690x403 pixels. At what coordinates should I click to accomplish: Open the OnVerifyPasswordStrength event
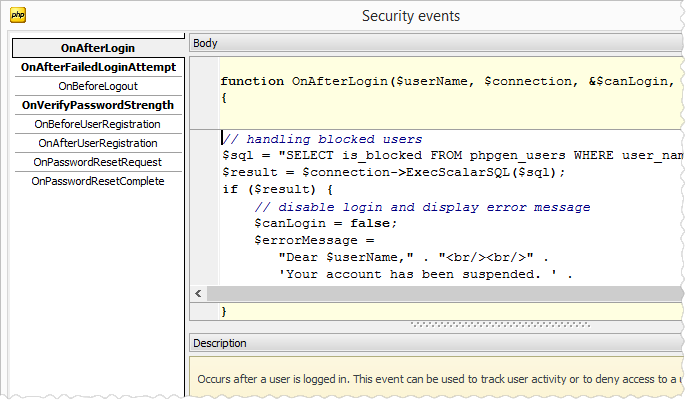pos(97,105)
